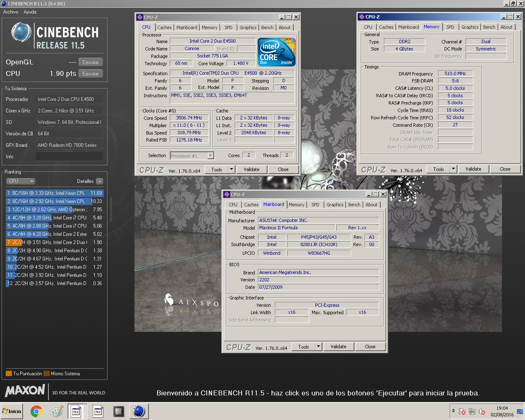This screenshot has width=525, height=420.
Task: Click the Intel Core 2 Duo logo
Action: pos(276,52)
